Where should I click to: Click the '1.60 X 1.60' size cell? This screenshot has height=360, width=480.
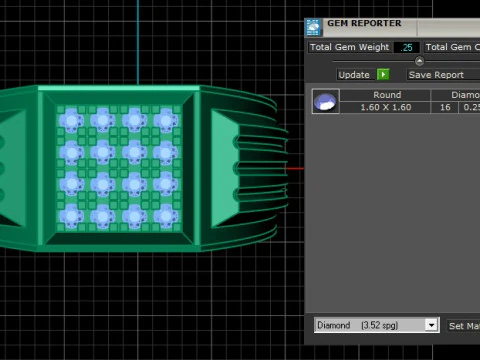pyautogui.click(x=386, y=107)
